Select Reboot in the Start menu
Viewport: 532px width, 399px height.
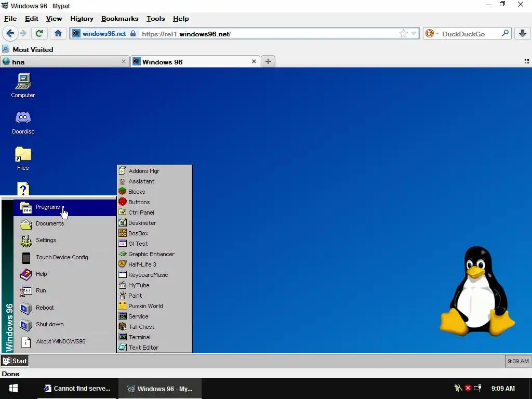[x=65, y=308]
